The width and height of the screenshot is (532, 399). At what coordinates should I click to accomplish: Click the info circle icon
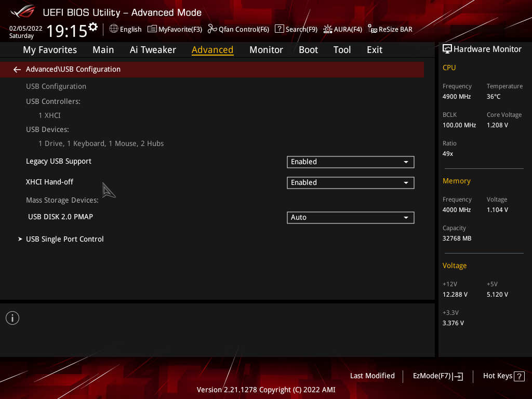[x=12, y=318]
